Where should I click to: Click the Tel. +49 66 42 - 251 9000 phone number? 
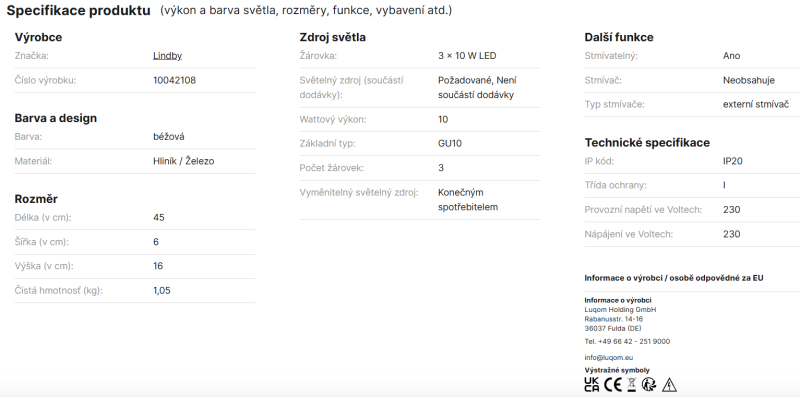click(627, 341)
